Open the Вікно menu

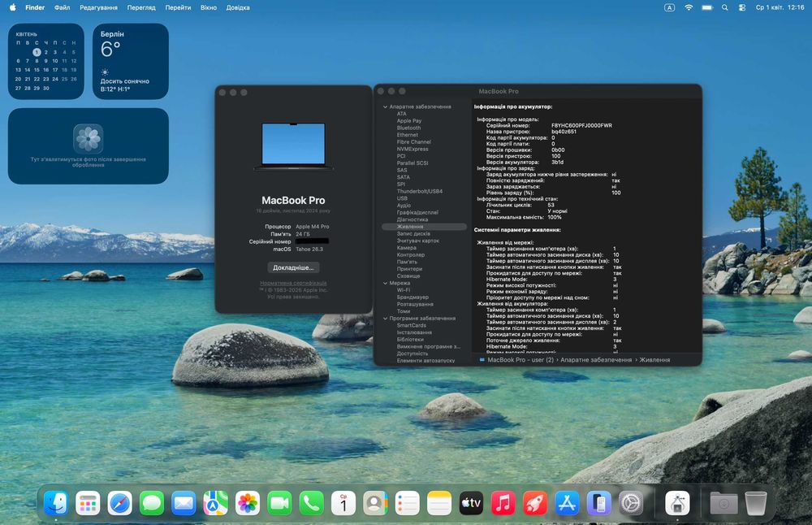point(209,7)
